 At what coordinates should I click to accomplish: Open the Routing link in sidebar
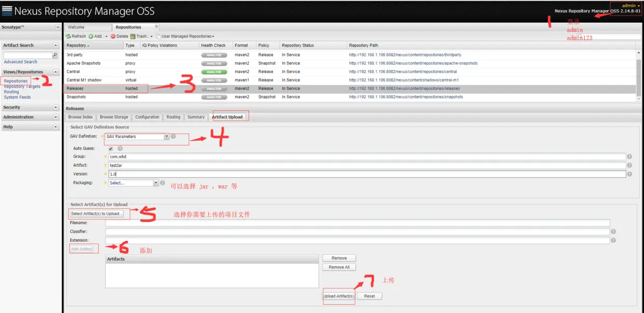coord(11,92)
